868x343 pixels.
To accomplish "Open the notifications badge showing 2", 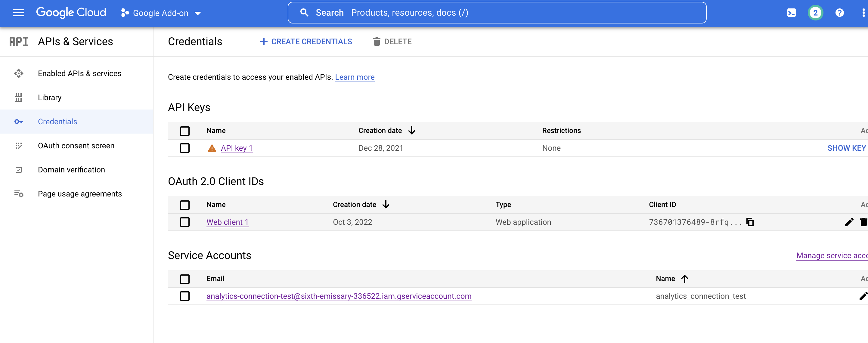I will click(815, 13).
